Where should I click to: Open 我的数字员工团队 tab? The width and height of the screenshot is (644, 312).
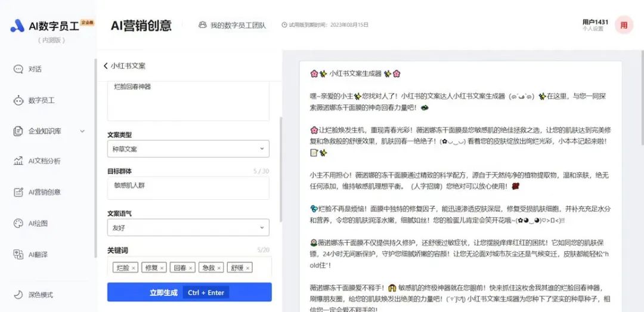(x=233, y=25)
